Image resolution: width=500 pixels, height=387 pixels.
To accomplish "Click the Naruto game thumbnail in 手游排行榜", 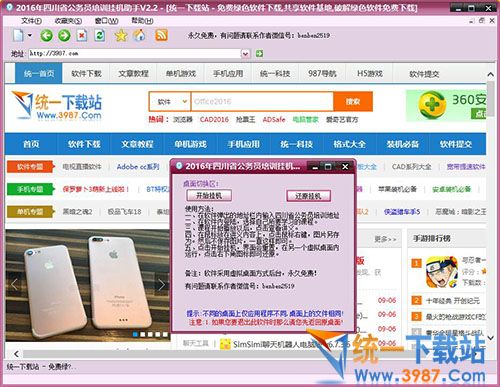I will (x=442, y=272).
